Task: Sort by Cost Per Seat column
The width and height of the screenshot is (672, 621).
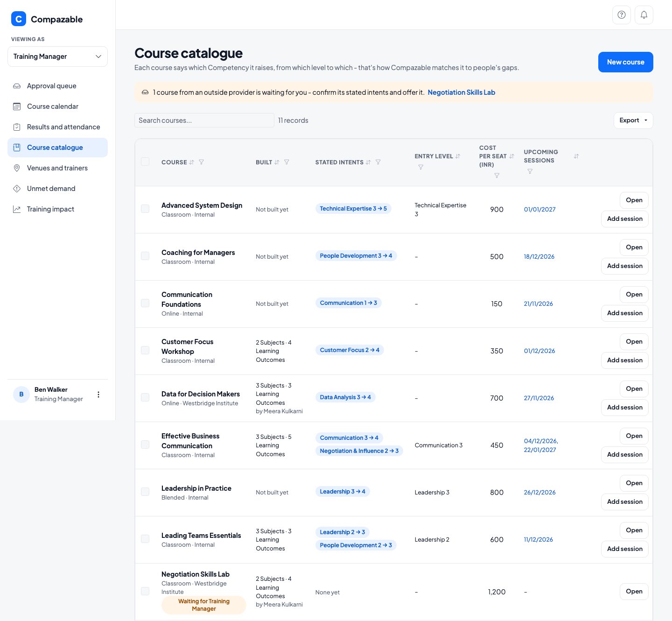Action: [511, 156]
